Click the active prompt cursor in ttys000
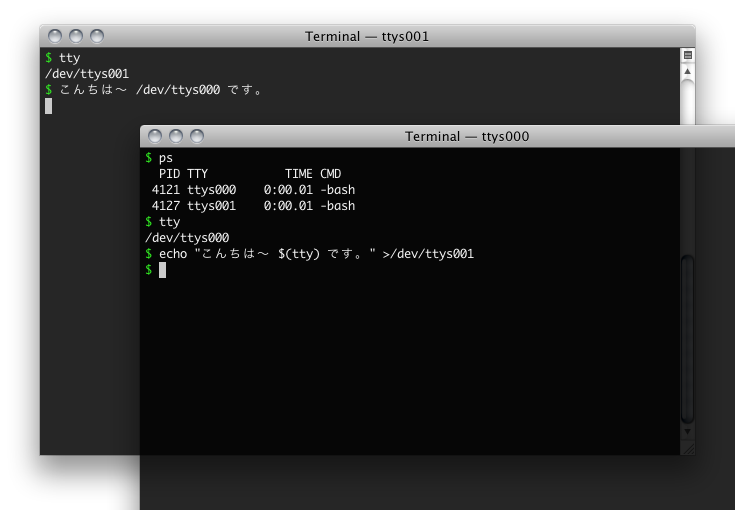Screen dimensions: 735x510 point(162,270)
